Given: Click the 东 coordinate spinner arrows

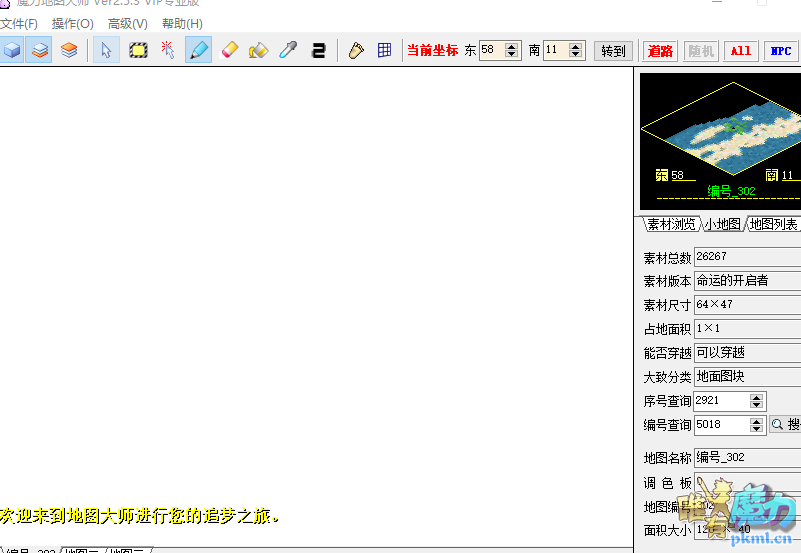Looking at the screenshot, I should pyautogui.click(x=512, y=50).
